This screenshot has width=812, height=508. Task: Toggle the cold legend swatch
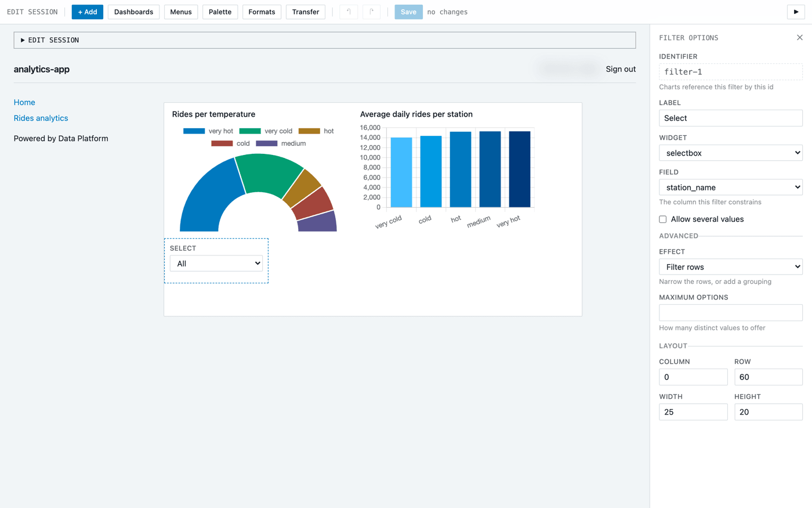pos(222,143)
